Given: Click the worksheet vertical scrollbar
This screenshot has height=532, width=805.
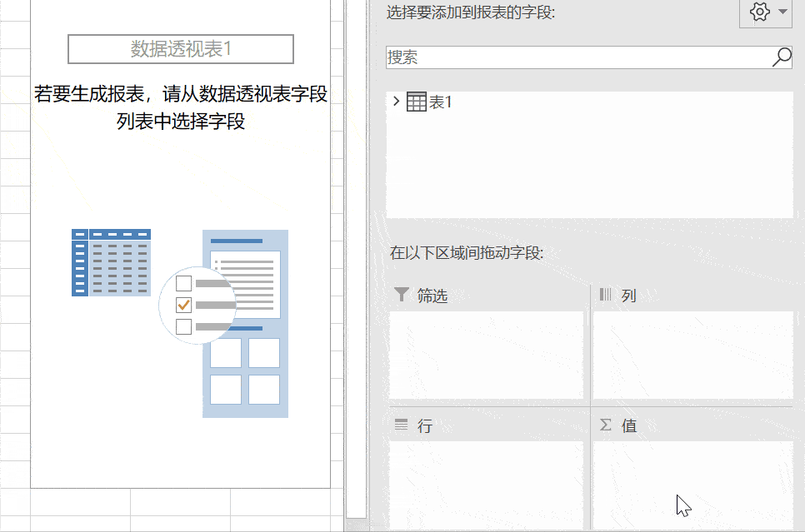Looking at the screenshot, I should coord(357,259).
